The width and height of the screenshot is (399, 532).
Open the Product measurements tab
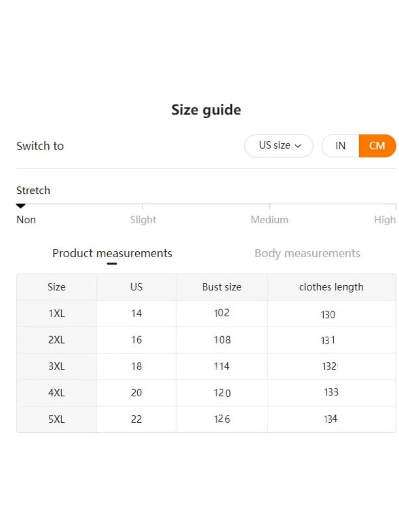pos(112,253)
